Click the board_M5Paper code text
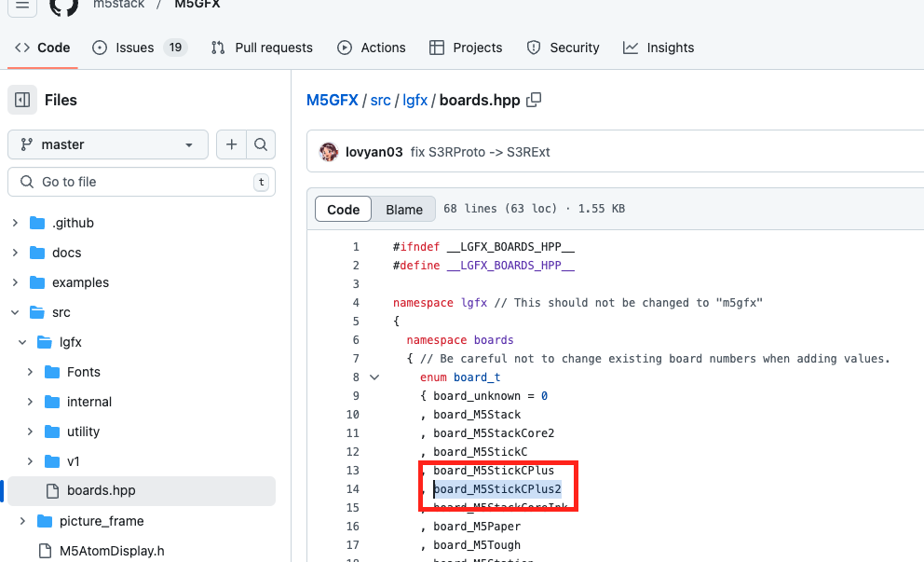The image size is (924, 562). click(477, 526)
